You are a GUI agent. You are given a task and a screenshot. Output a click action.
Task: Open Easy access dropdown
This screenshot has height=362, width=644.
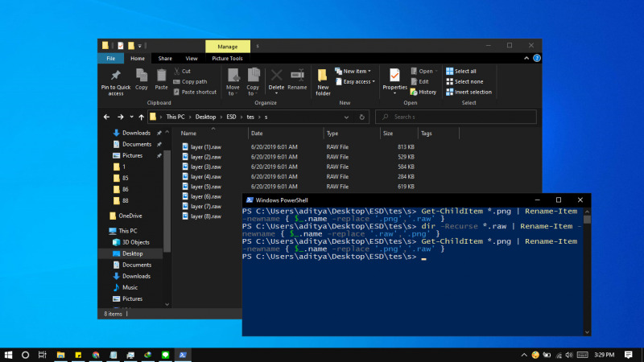[355, 82]
